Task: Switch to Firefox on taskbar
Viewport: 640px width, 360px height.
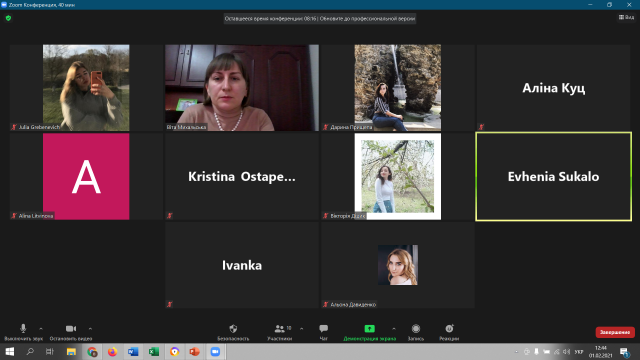Action: (x=112, y=351)
